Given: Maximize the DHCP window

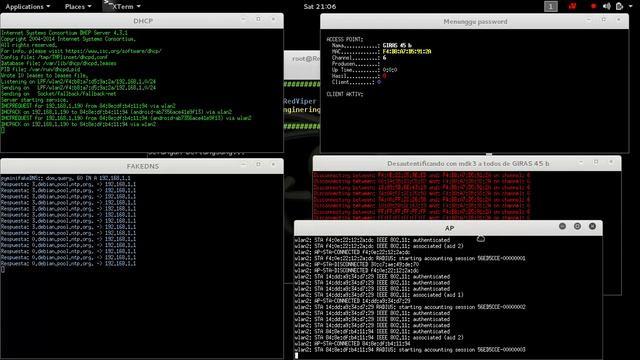Looking at the screenshot, I should coord(258,20).
